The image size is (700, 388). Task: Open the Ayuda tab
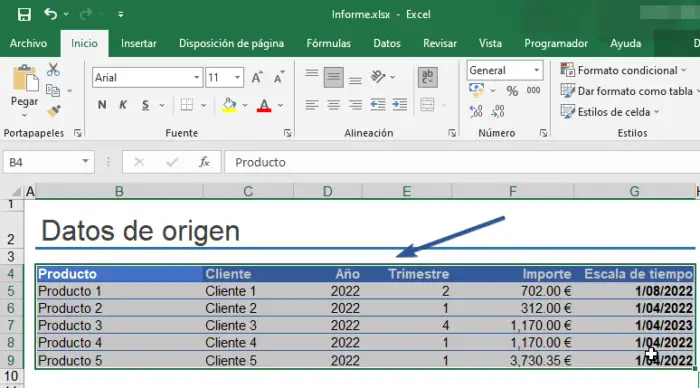625,43
